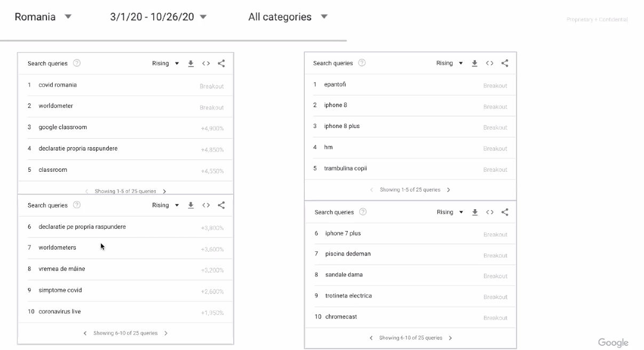644x350 pixels.
Task: Share the top-left search queries panel
Action: click(221, 63)
